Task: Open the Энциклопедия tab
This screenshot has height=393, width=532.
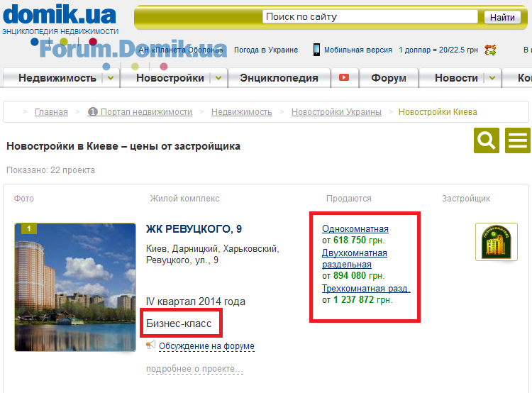Action: [279, 78]
